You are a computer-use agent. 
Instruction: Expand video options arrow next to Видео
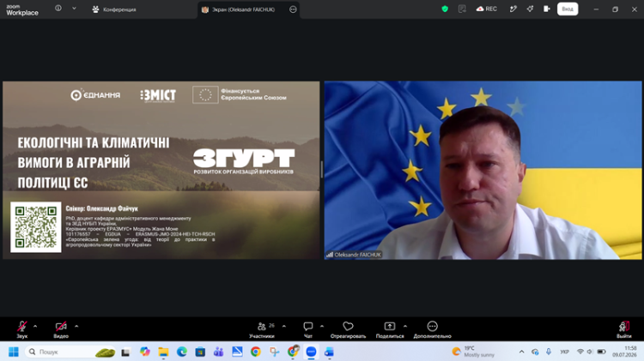[x=76, y=327]
